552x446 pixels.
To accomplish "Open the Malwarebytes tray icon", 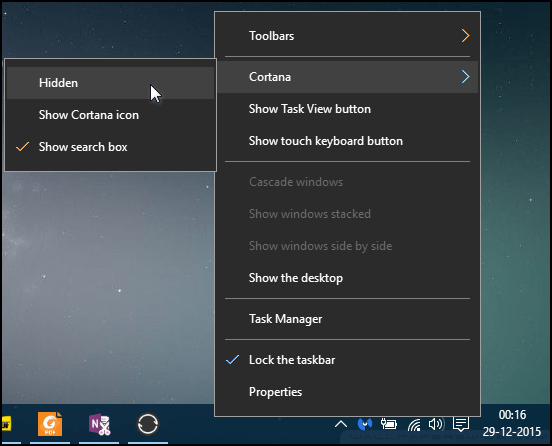I will 365,424.
